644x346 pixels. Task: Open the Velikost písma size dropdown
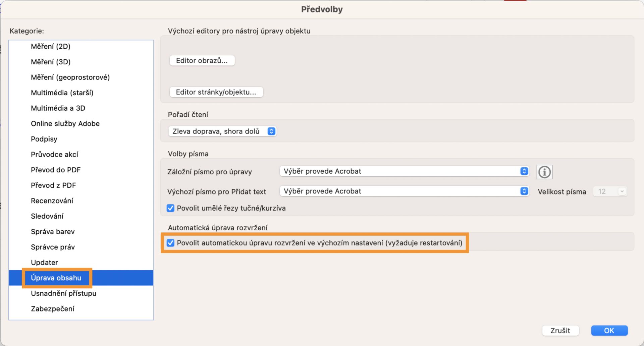(610, 191)
